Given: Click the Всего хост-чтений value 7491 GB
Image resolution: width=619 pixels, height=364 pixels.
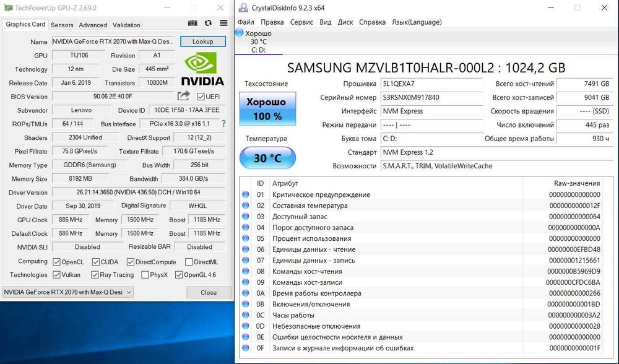Looking at the screenshot, I should point(585,84).
